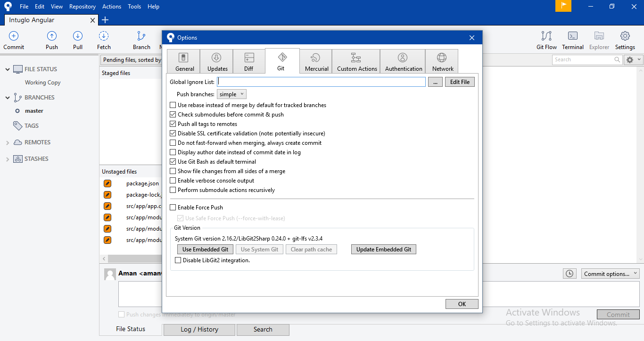This screenshot has height=341, width=644.
Task: Click the Explorer icon in the toolbar
Action: tap(599, 40)
